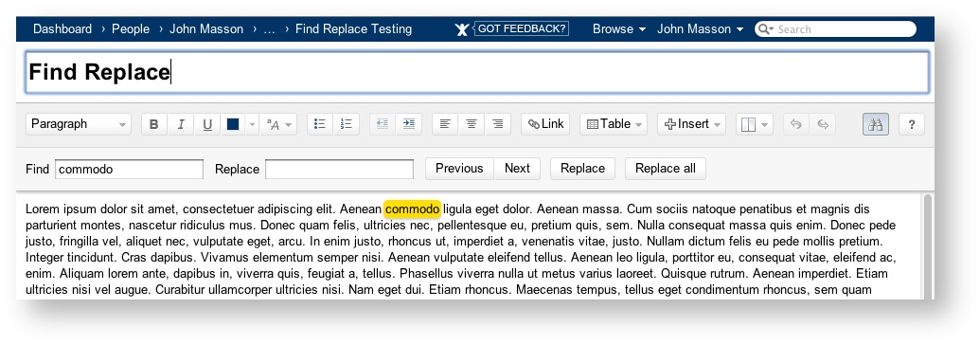Click the dark blue text color swatch
Image resolution: width=980 pixels, height=345 pixels.
pos(233,124)
